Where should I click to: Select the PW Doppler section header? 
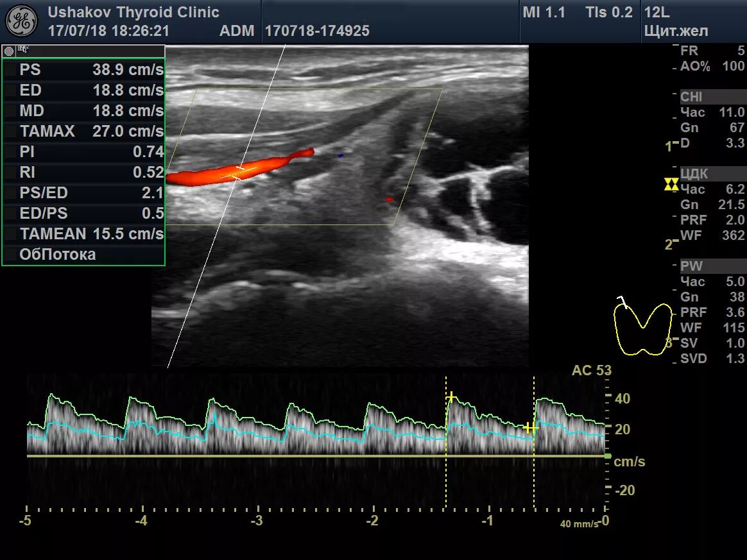(x=713, y=266)
